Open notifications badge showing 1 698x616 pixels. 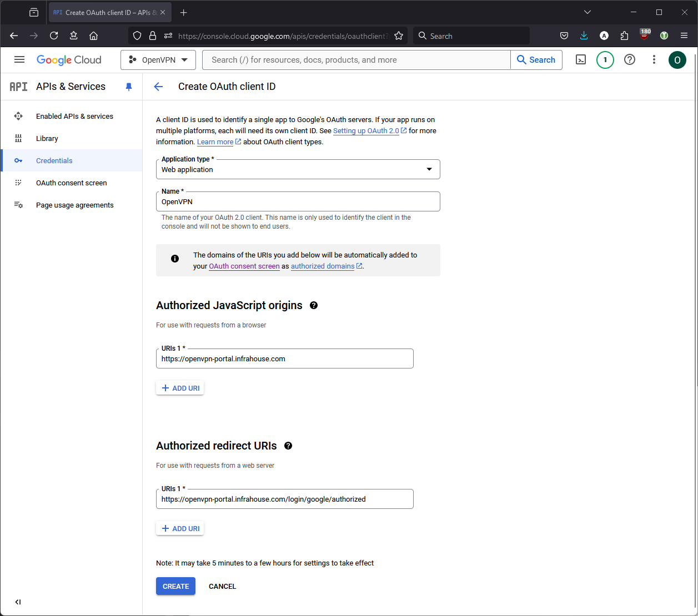[x=605, y=60]
